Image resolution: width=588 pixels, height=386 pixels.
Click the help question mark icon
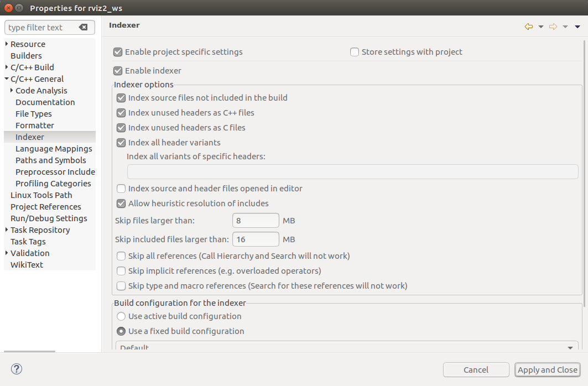(x=17, y=369)
